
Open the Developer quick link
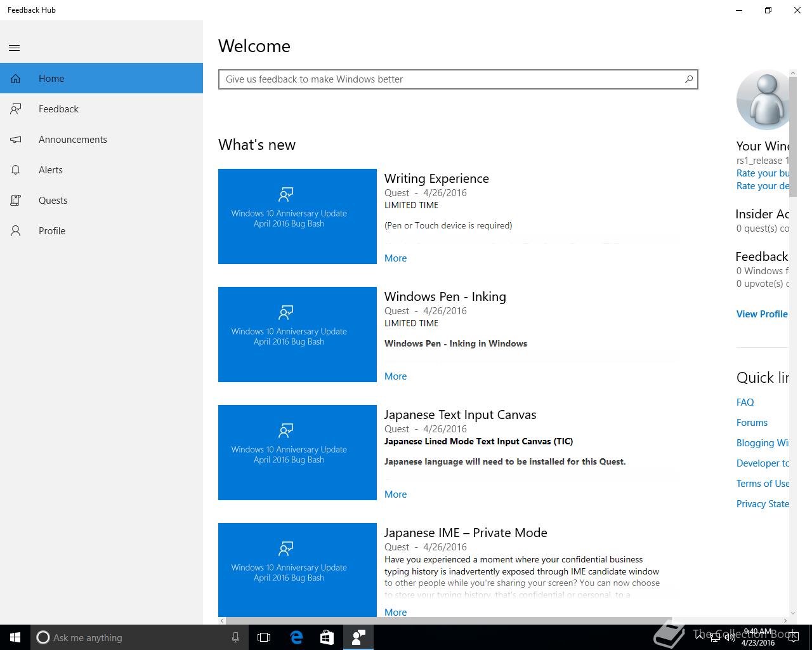(x=763, y=463)
